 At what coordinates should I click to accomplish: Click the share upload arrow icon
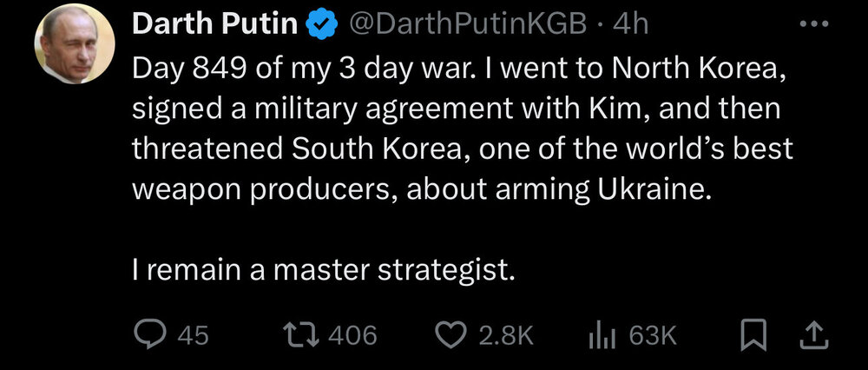[814, 334]
